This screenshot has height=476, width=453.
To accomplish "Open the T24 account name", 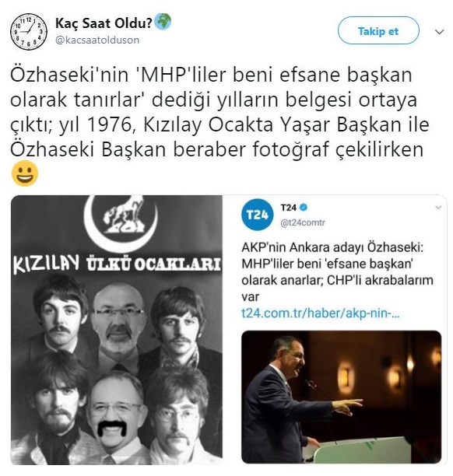I will pos(288,208).
